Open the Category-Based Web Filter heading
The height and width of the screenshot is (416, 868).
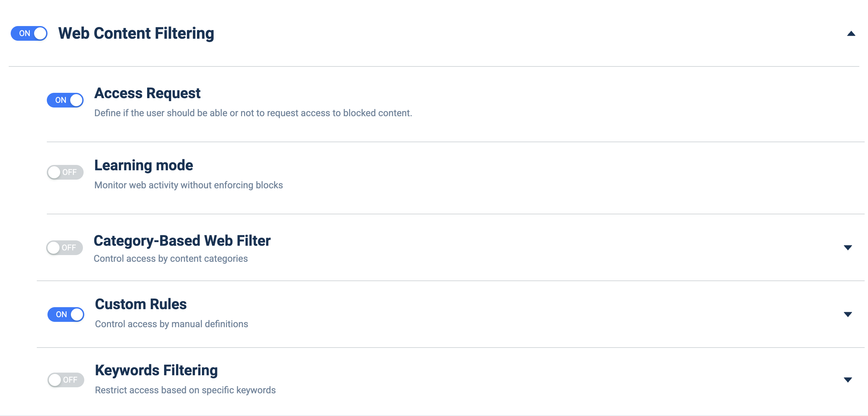(x=182, y=241)
